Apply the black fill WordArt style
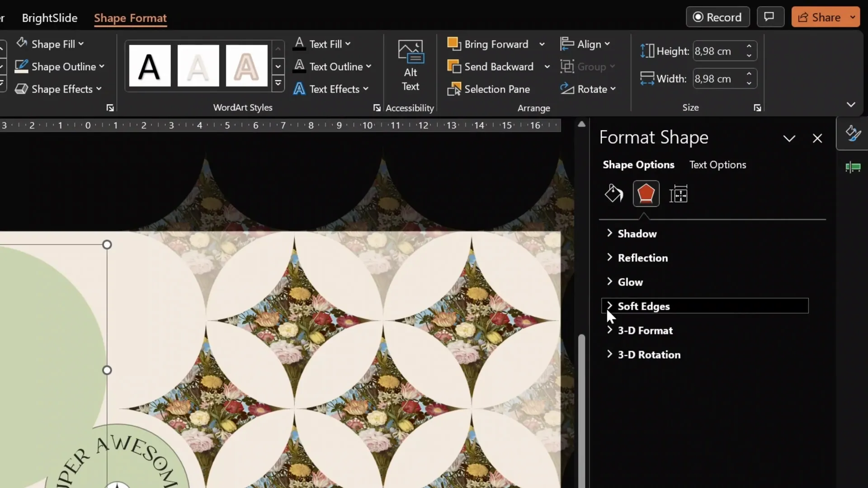The width and height of the screenshot is (868, 488). (150, 66)
